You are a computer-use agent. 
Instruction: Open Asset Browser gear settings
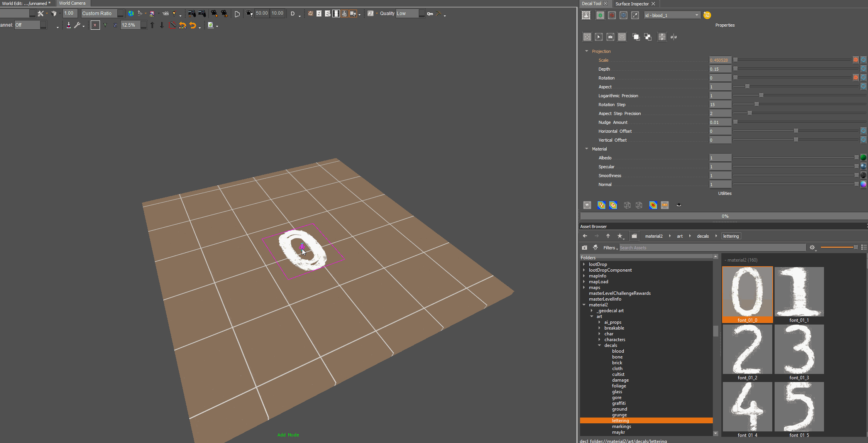[812, 247]
